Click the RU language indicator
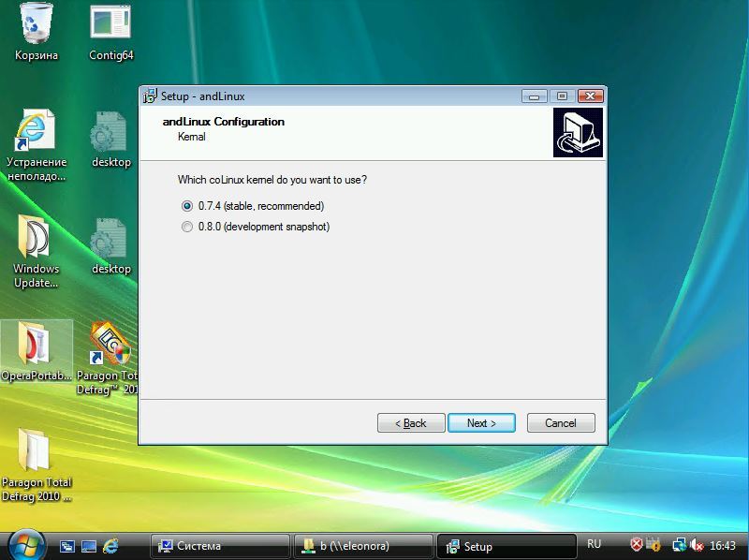Viewport: 749px width, 560px height. pyautogui.click(x=594, y=544)
